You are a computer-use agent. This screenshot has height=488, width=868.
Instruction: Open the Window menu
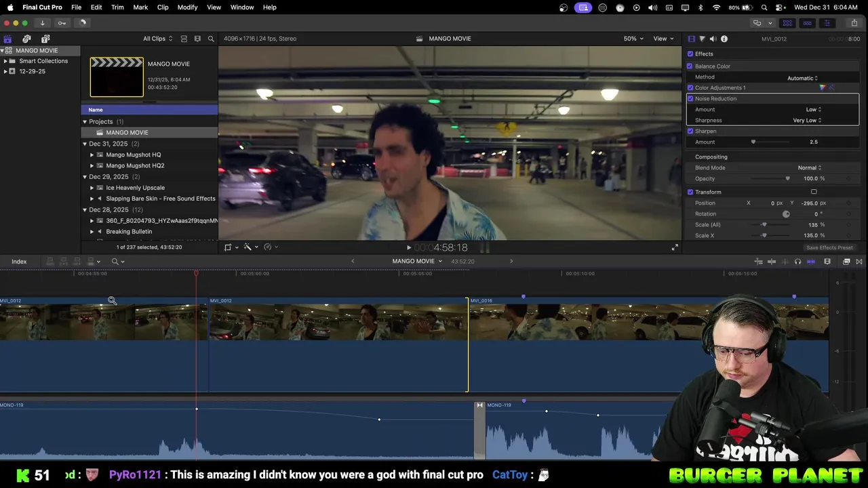pyautogui.click(x=242, y=7)
